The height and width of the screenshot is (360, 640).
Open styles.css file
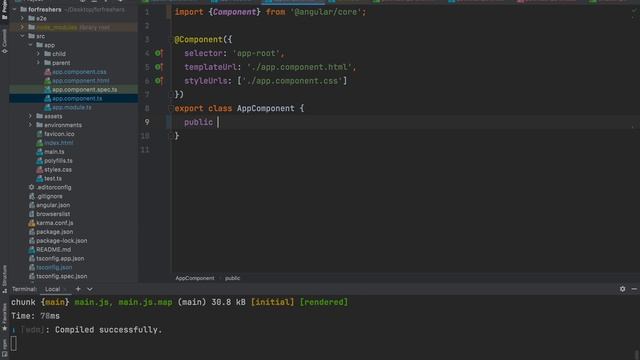(58, 169)
